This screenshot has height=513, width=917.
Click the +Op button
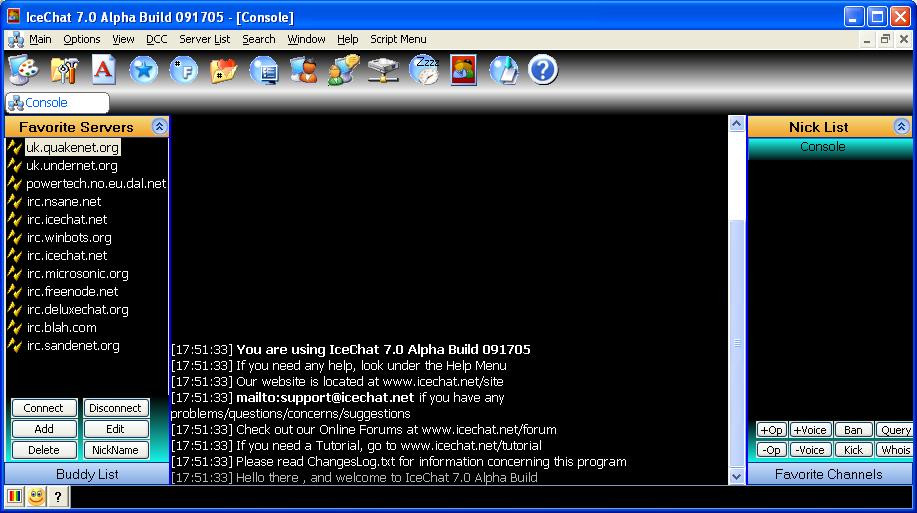click(771, 430)
